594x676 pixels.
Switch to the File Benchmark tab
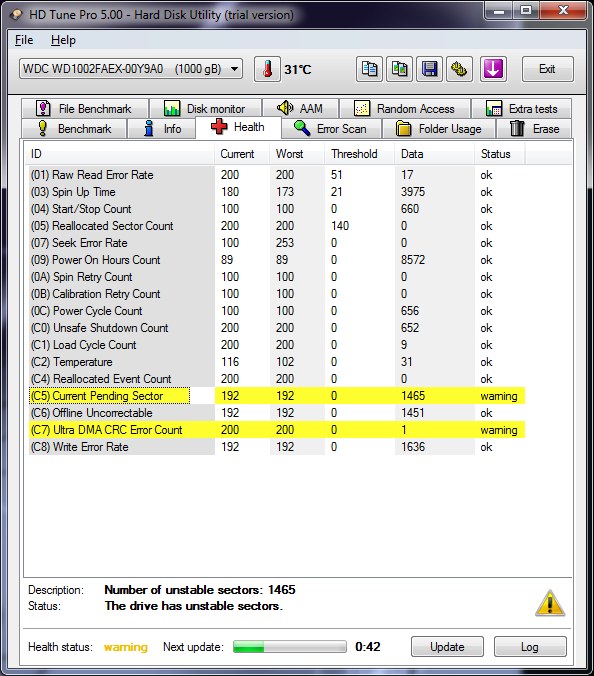(85, 108)
